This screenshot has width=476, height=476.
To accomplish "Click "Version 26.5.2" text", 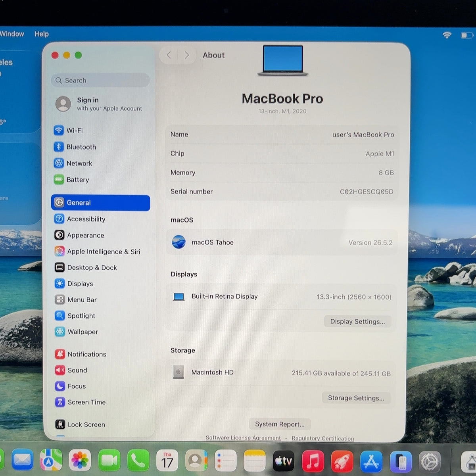I will coord(370,242).
